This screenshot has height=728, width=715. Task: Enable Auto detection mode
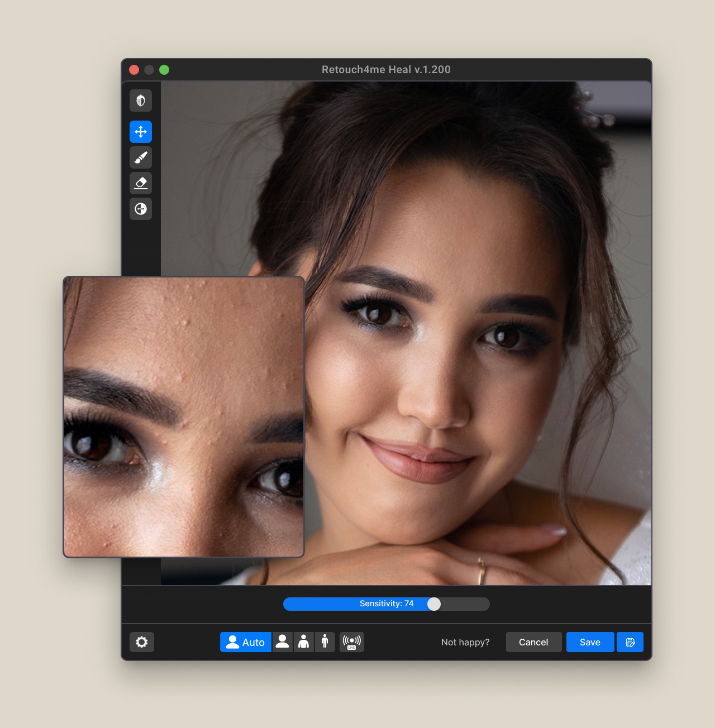click(246, 642)
